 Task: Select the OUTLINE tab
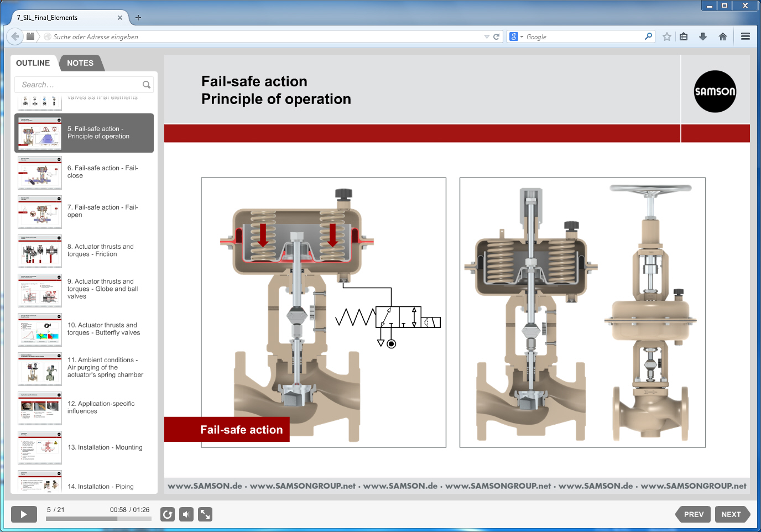[x=33, y=63]
